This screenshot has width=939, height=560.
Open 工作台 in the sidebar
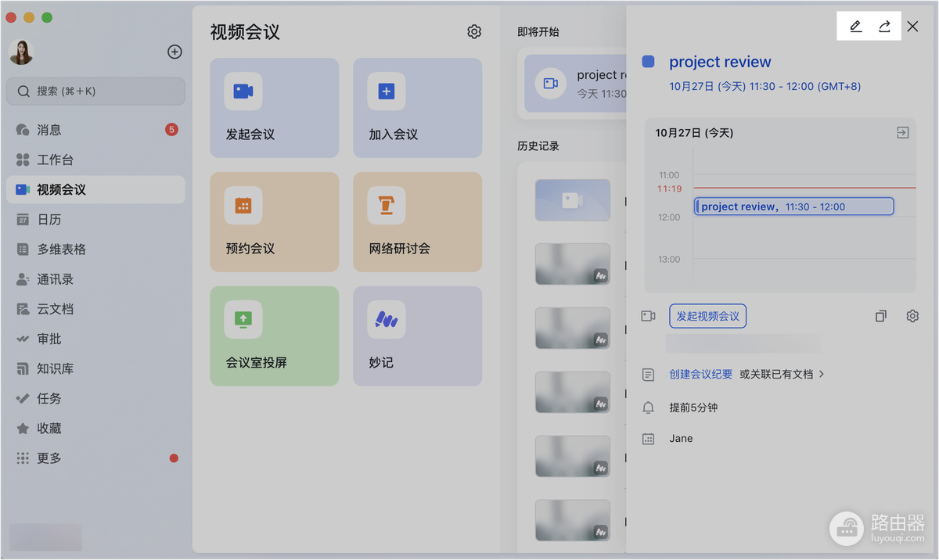tap(95, 160)
